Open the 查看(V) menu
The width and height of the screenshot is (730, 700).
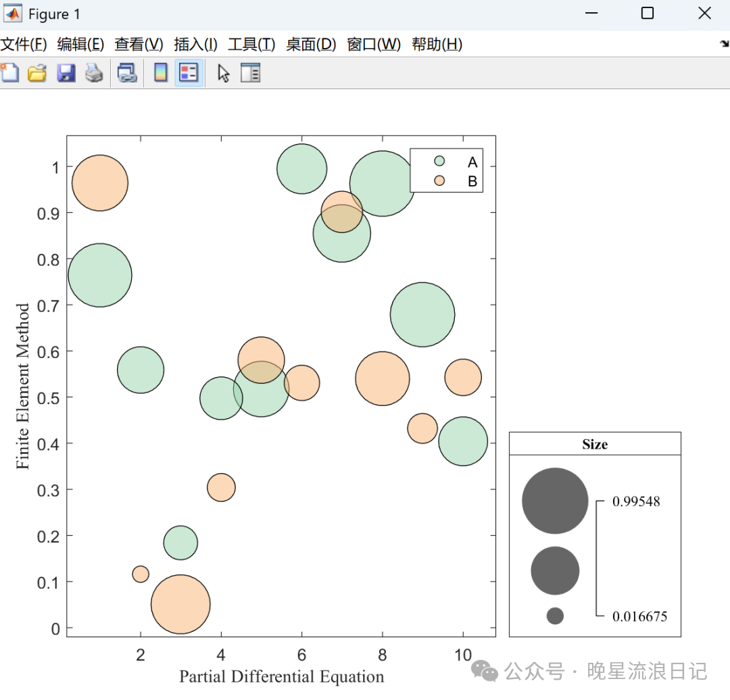139,44
